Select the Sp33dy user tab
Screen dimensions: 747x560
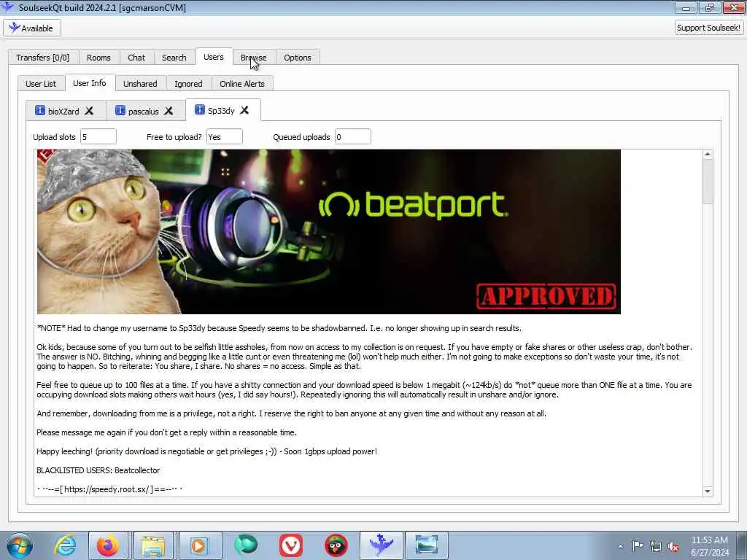[x=223, y=110]
